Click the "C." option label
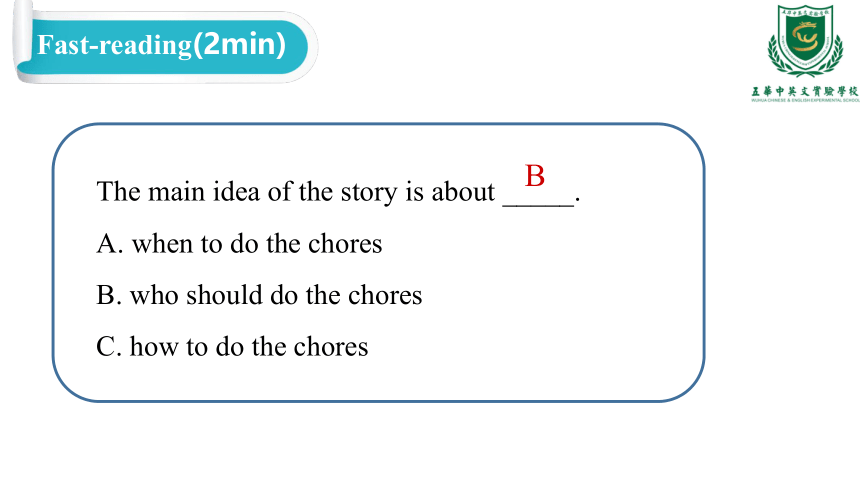This screenshot has width=860, height=484. (109, 347)
